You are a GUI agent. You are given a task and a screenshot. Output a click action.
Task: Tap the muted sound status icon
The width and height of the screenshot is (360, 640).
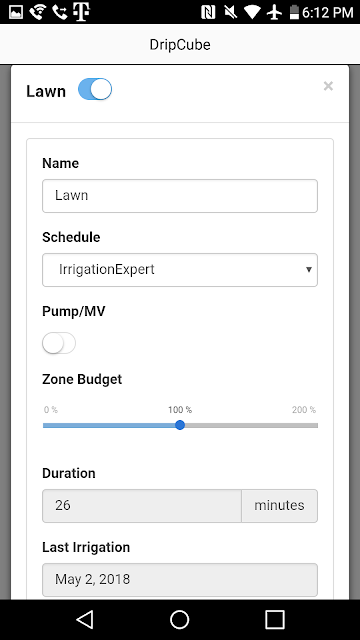tap(231, 12)
